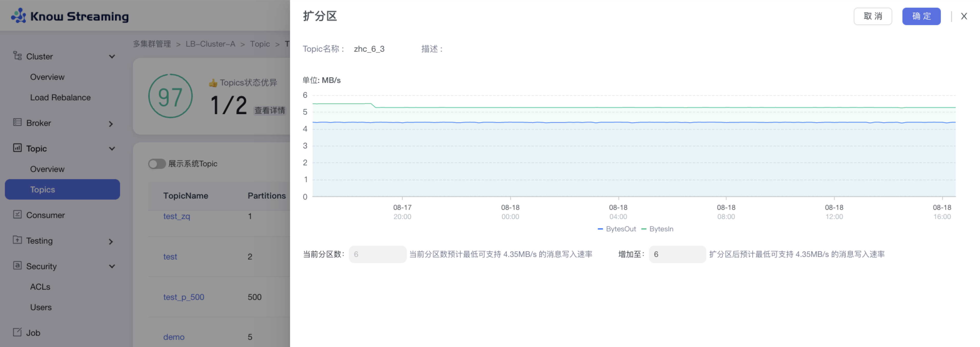
Task: Click the Topic chart sidebar icon
Action: (17, 148)
